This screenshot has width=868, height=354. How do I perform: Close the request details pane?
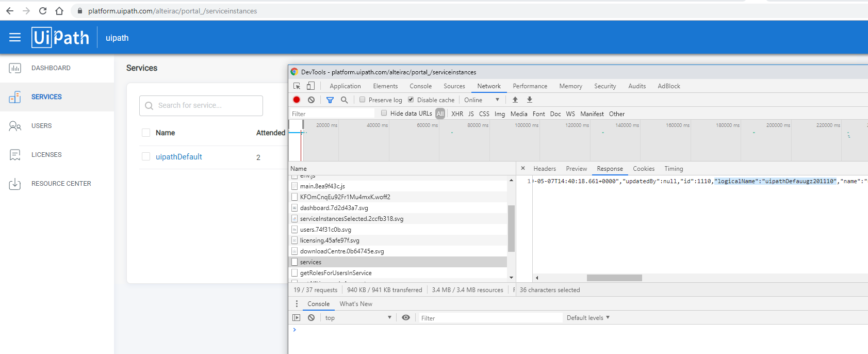523,168
